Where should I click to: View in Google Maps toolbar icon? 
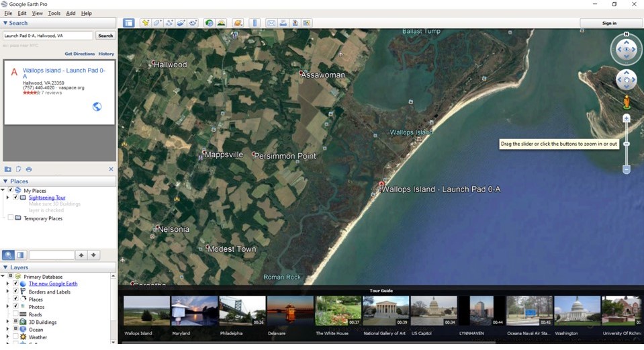[x=307, y=23]
